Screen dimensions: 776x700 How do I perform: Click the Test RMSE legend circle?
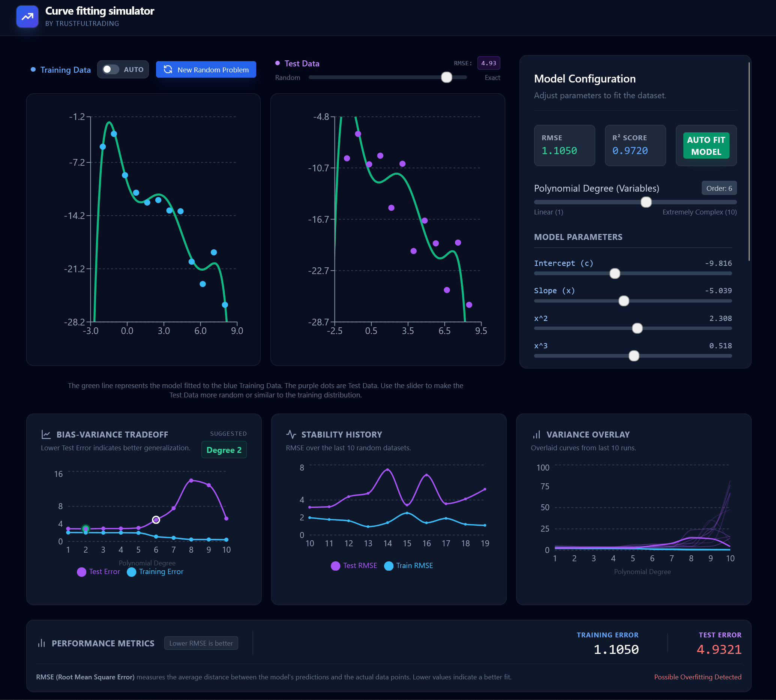point(335,566)
